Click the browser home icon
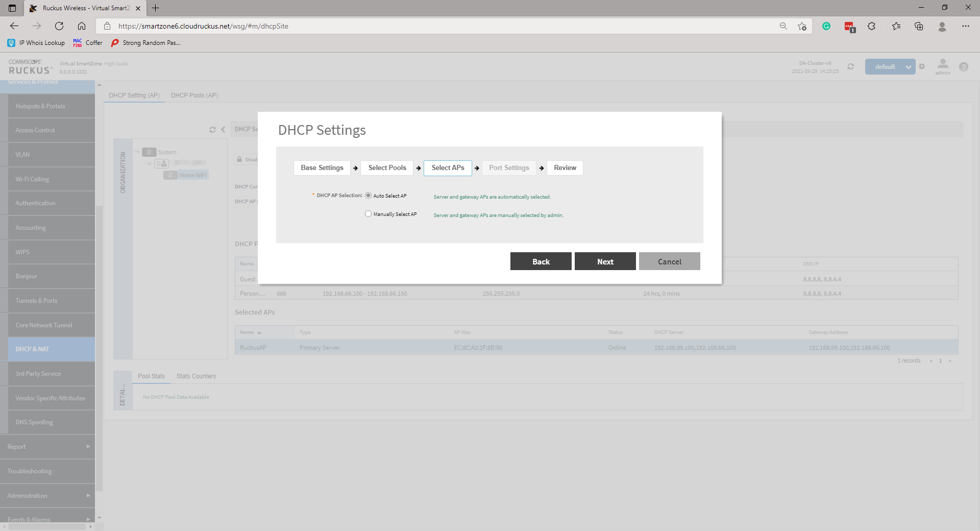The height and width of the screenshot is (531, 980). point(82,26)
